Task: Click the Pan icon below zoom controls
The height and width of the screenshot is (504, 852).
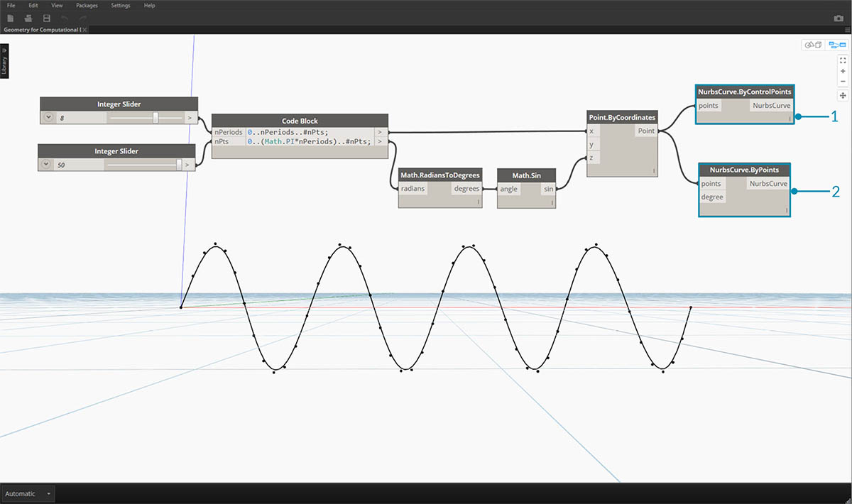Action: pyautogui.click(x=843, y=94)
